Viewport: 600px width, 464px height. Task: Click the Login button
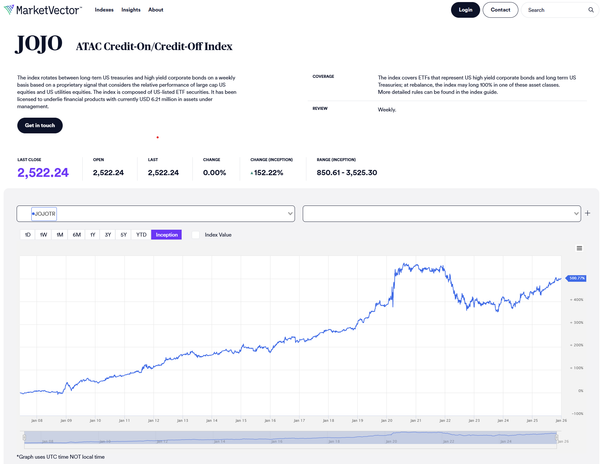(465, 10)
